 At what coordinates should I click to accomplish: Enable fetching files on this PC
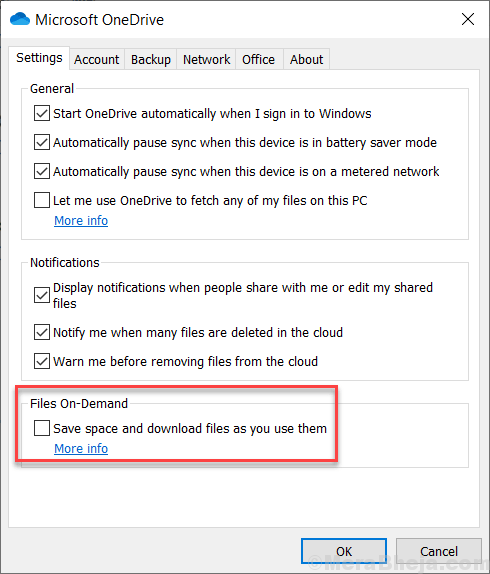[42, 200]
